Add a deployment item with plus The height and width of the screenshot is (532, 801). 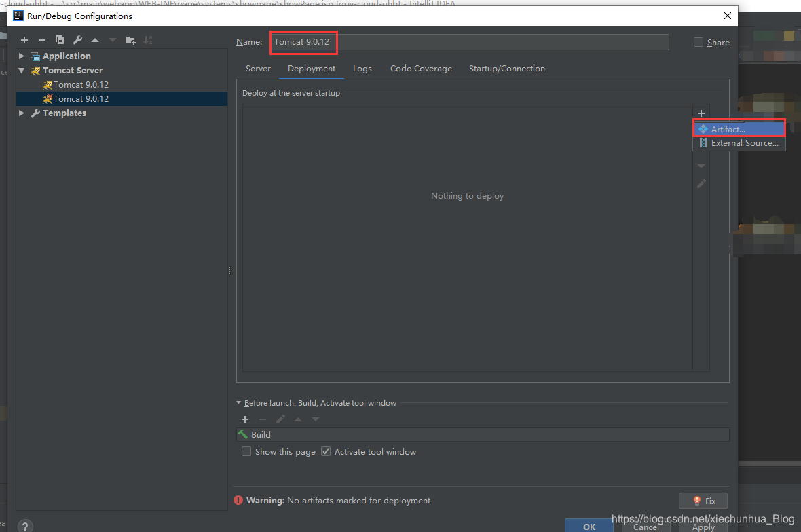701,113
